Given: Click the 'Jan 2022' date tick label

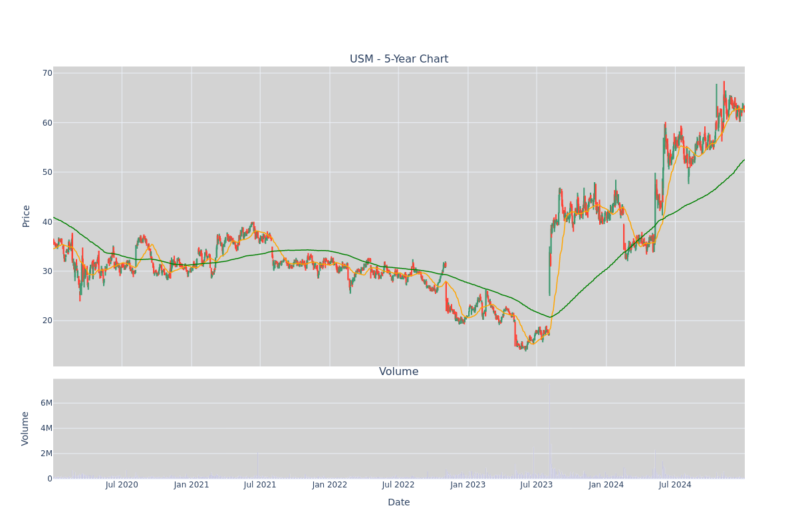Looking at the screenshot, I should click(x=330, y=485).
